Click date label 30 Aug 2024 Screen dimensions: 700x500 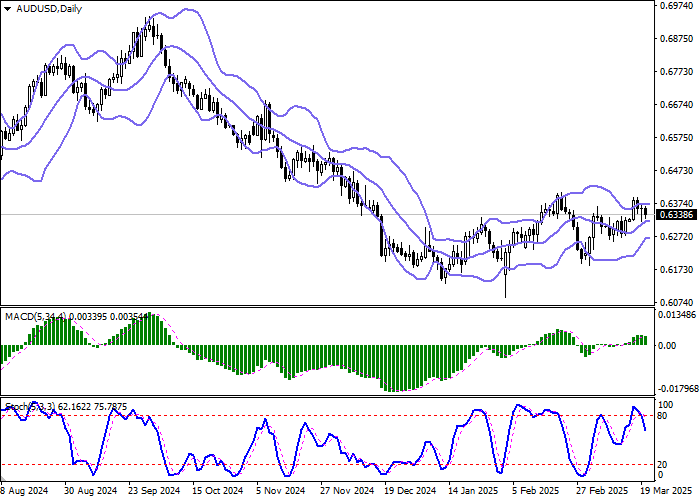[x=91, y=491]
